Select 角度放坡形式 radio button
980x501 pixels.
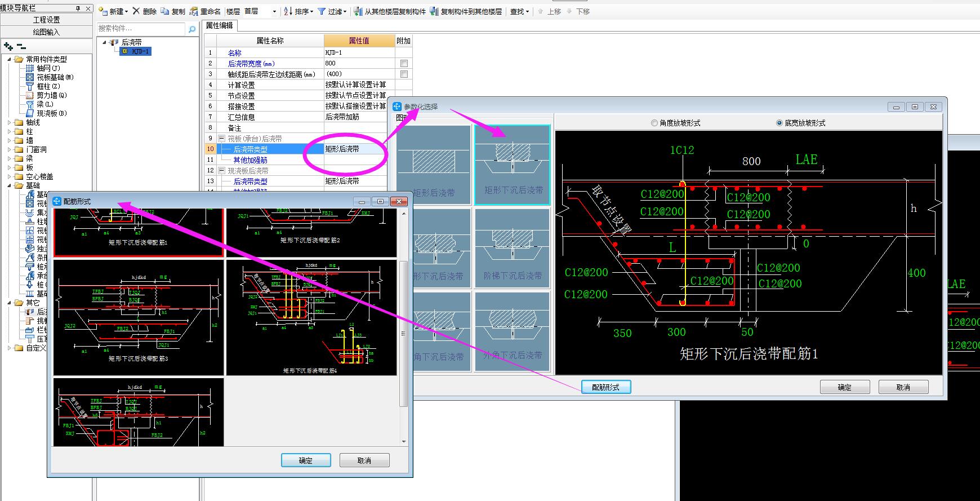tap(654, 123)
